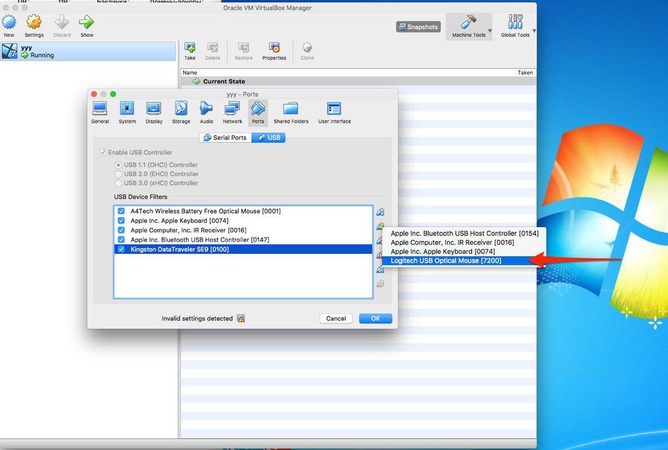Toggle Enable USB Controller checkbox

103,152
